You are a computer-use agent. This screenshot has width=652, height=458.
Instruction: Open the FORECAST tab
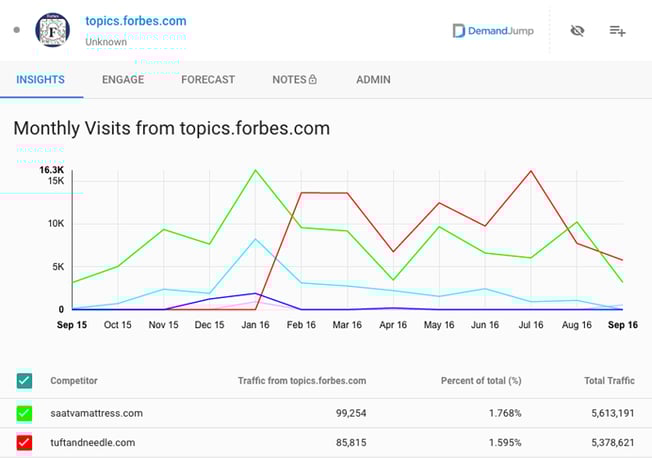coord(208,79)
